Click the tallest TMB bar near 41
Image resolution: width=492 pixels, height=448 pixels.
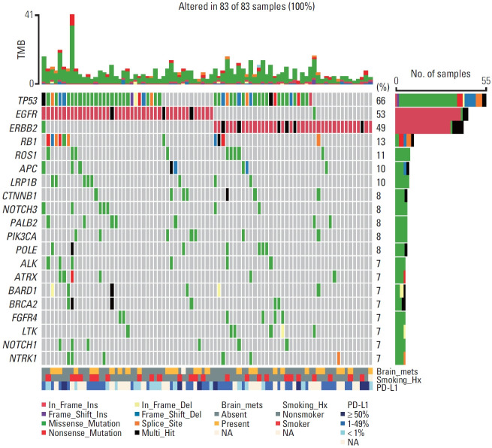[x=72, y=49]
